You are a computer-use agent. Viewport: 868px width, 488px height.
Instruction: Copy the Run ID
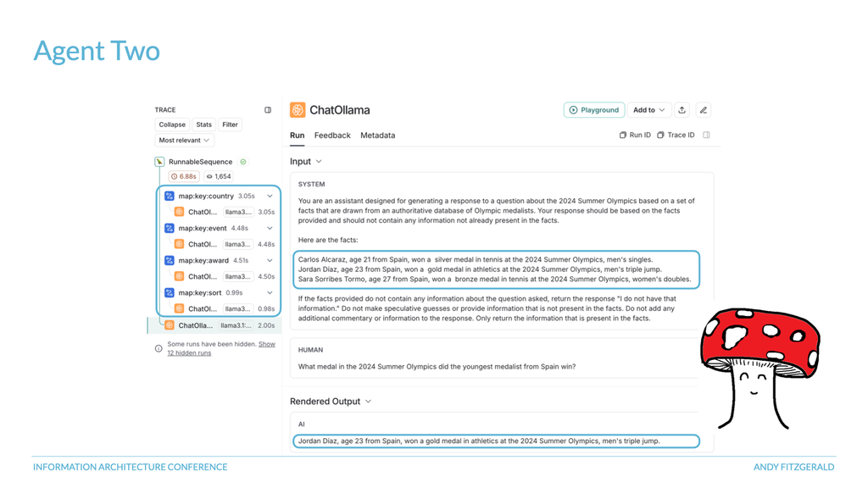point(635,135)
